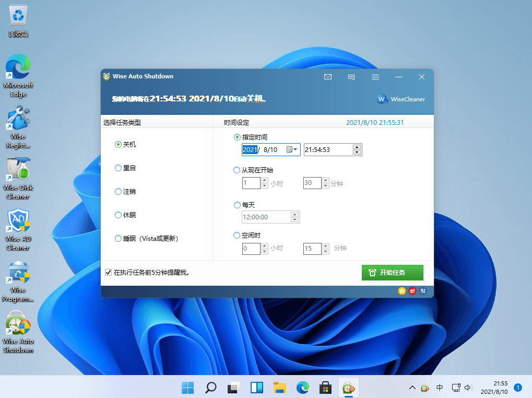Click Wise Auto Shutdown taskbar icon
This screenshot has height=398, width=532.
click(x=349, y=388)
